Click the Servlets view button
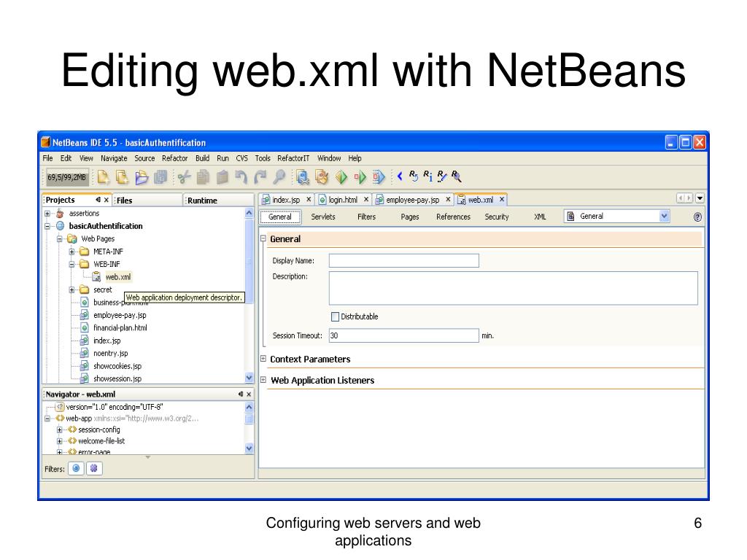This screenshot has width=747, height=560. [x=323, y=217]
